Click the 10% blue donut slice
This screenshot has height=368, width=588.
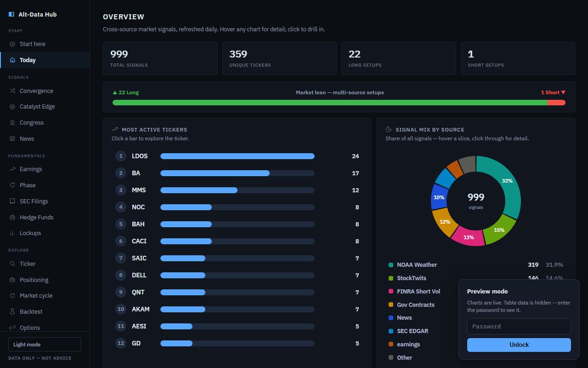coord(439,197)
